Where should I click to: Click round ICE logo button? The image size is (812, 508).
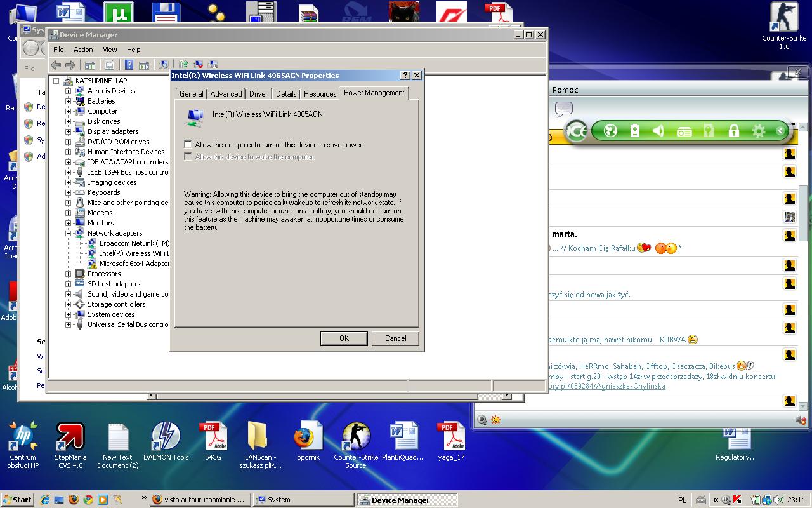click(576, 131)
